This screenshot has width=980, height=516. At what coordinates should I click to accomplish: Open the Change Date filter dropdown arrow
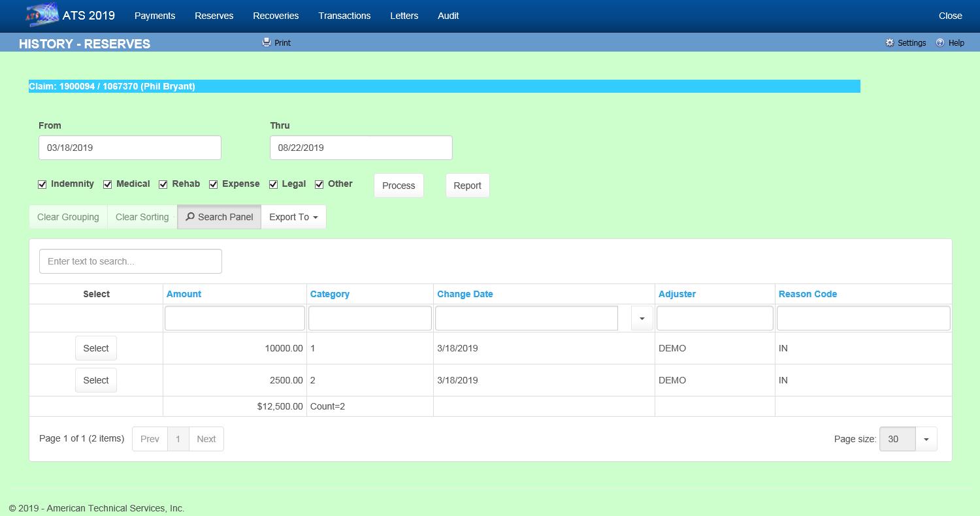coord(642,319)
